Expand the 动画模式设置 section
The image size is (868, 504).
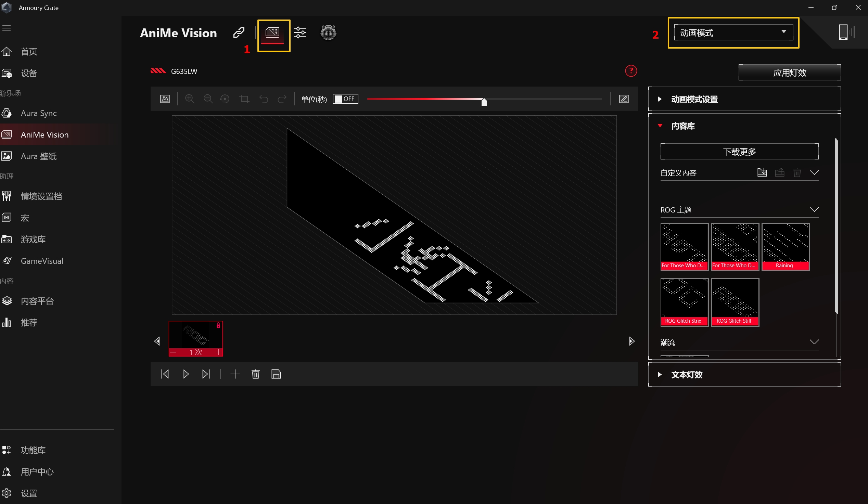click(744, 99)
